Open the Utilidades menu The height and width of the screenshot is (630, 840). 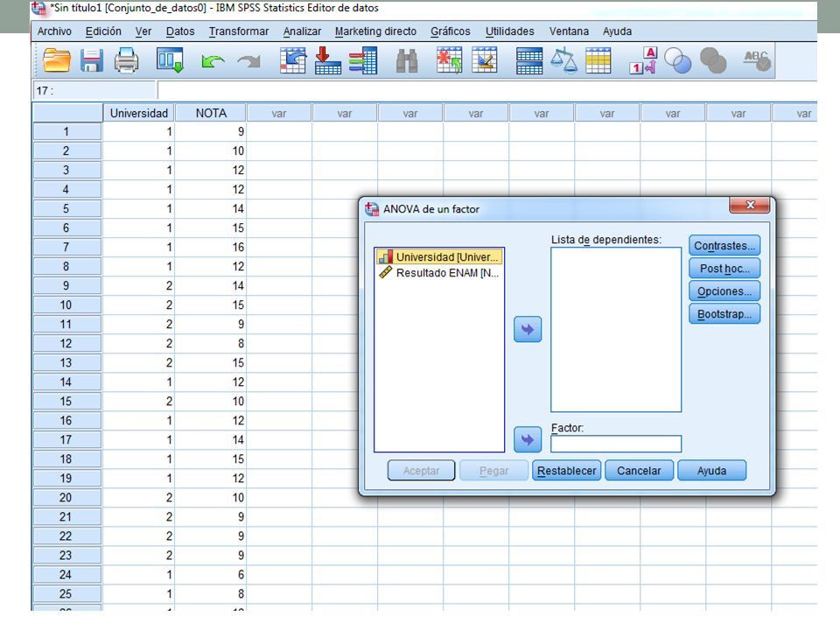click(x=509, y=31)
